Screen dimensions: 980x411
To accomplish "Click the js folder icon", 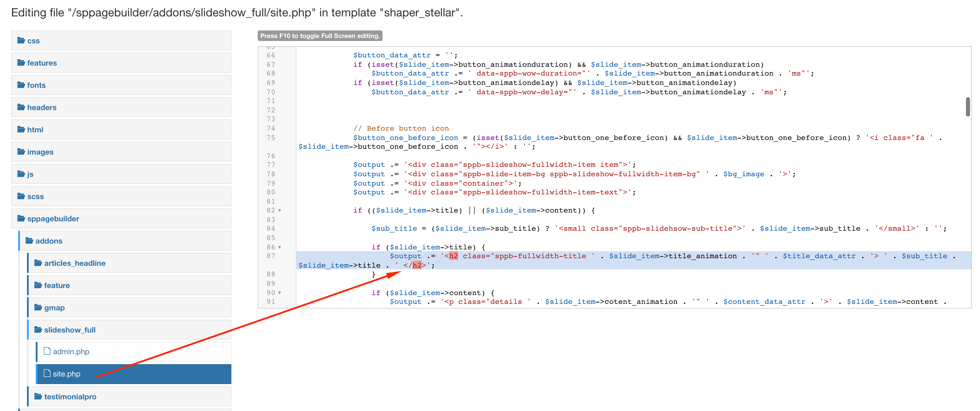I will (21, 174).
